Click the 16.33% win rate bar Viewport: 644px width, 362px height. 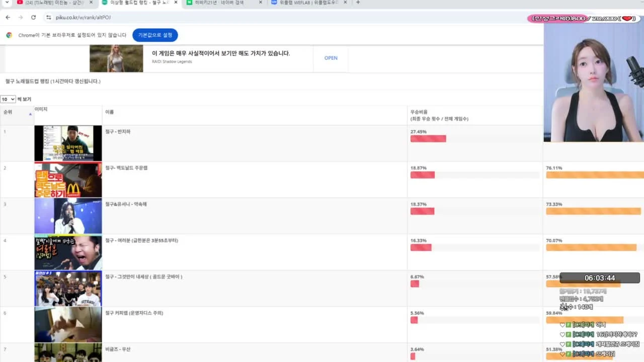point(421,247)
